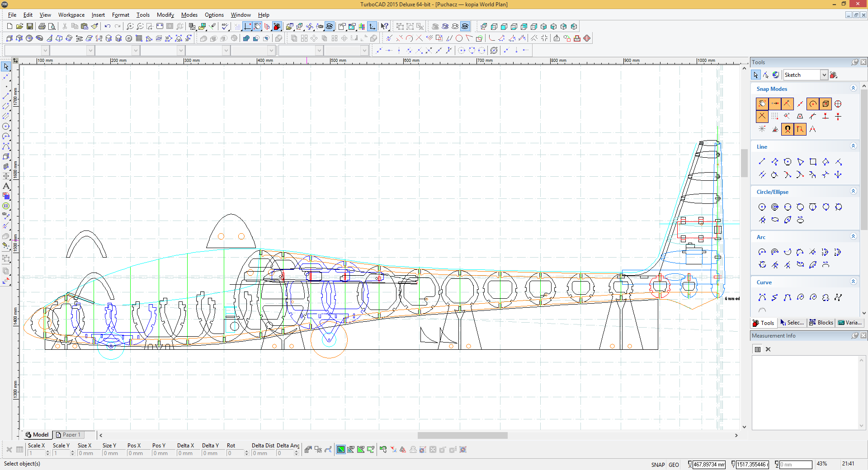The width and height of the screenshot is (868, 470).
Task: Click the Selec... palette tab
Action: click(x=792, y=323)
